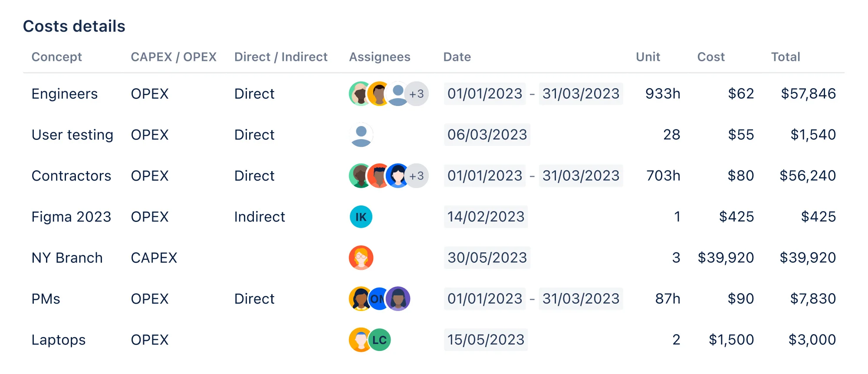Click the NY Branch assignee avatar

pyautogui.click(x=361, y=258)
